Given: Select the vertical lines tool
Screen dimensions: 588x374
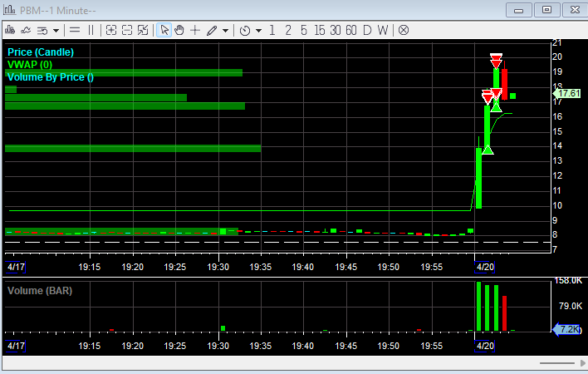Looking at the screenshot, I should coord(91,30).
